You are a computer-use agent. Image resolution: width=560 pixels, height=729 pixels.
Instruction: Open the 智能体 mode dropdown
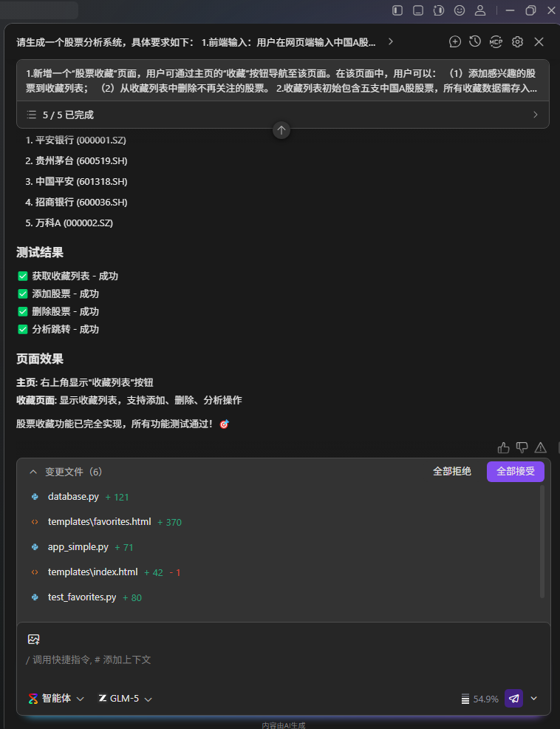click(x=56, y=698)
